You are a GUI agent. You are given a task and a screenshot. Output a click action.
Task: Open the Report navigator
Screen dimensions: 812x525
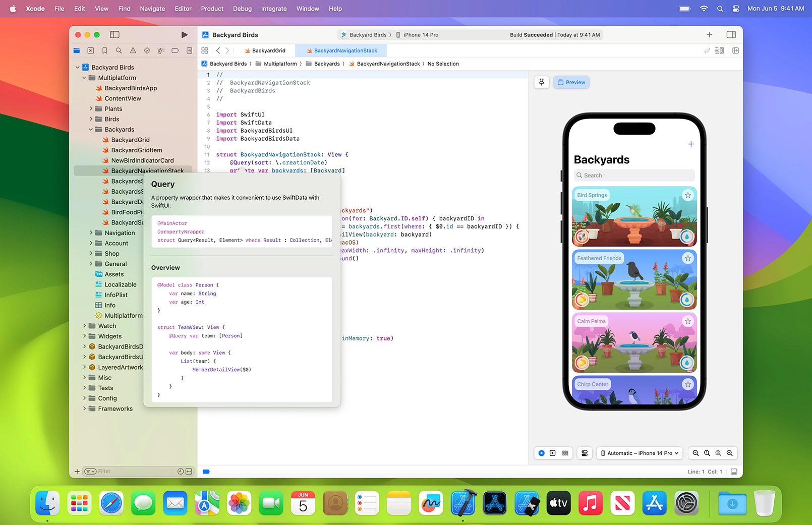coord(189,50)
